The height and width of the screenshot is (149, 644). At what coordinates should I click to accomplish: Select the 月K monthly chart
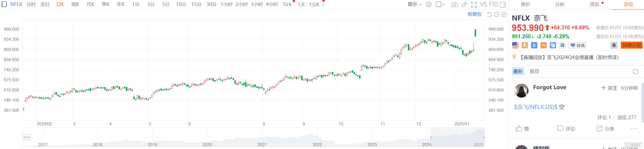tap(90, 4)
